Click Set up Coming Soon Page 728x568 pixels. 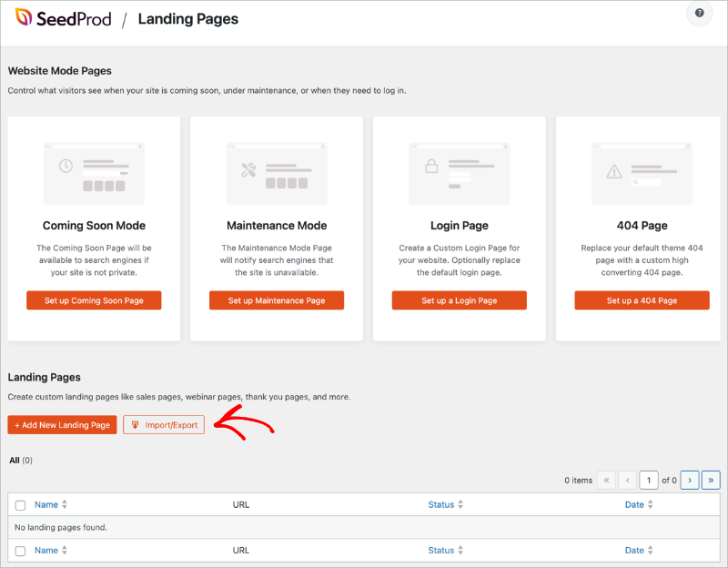tap(93, 299)
